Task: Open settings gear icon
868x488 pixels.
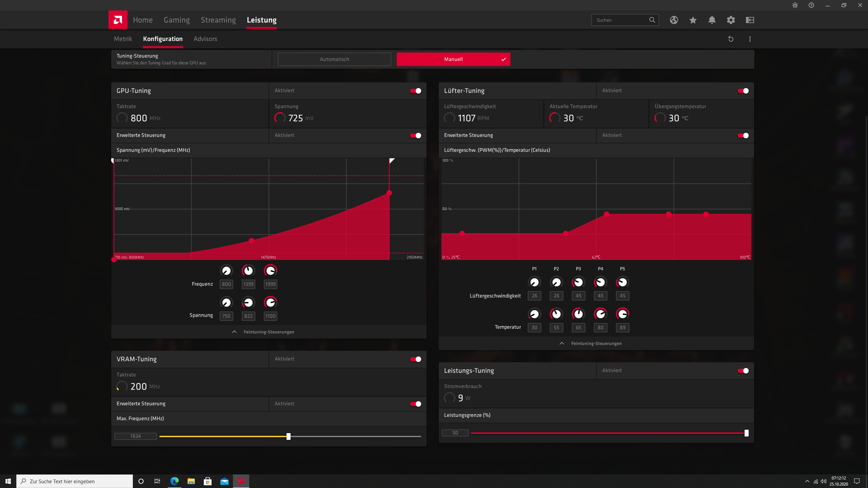Action: click(731, 20)
